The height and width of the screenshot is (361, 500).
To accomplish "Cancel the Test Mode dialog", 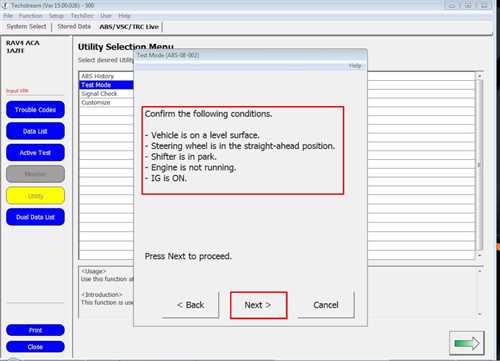I will (x=326, y=305).
